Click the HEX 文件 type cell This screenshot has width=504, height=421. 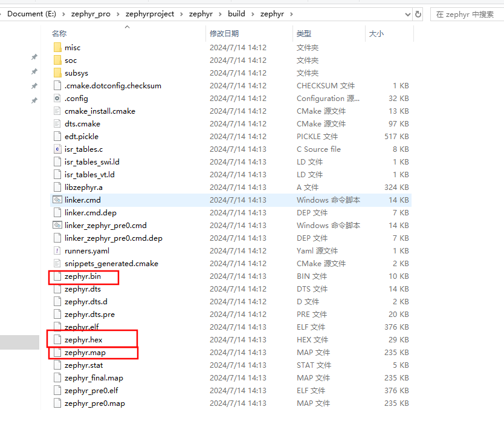[312, 339]
